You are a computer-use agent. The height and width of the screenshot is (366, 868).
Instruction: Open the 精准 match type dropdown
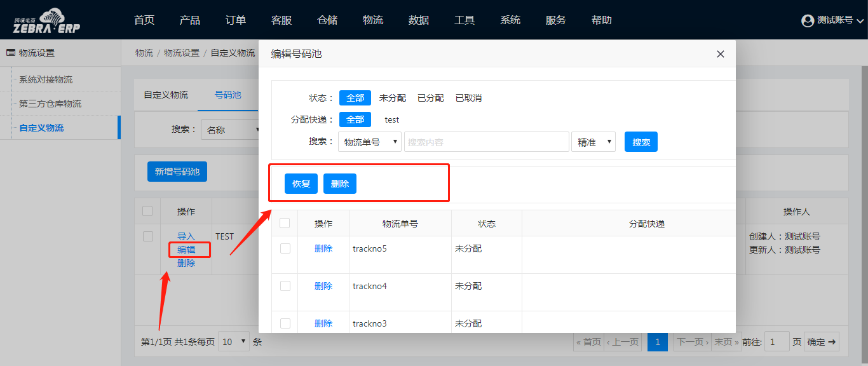click(x=593, y=142)
